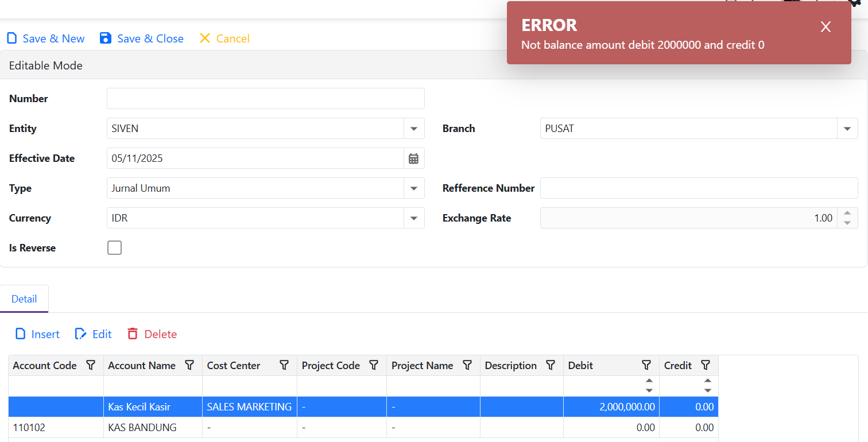Sort by Cost Center column header

click(x=234, y=366)
